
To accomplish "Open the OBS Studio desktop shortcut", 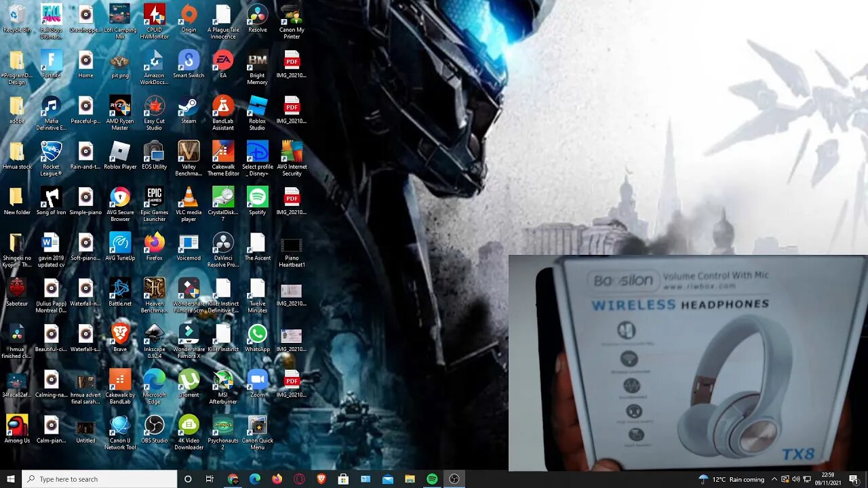I will [154, 428].
